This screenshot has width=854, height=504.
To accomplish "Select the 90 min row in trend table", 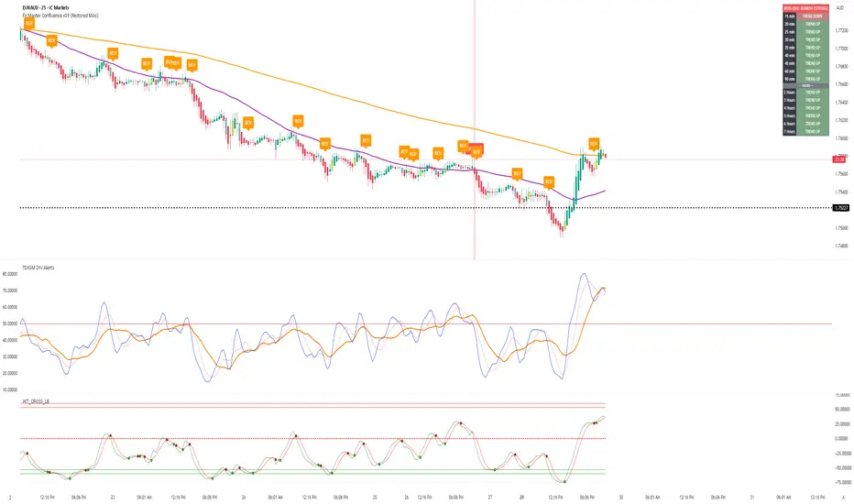I will [805, 79].
